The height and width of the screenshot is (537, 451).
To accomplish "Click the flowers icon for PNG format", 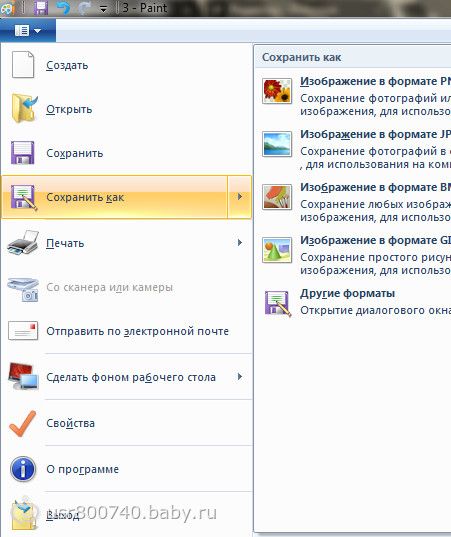I will click(x=277, y=91).
